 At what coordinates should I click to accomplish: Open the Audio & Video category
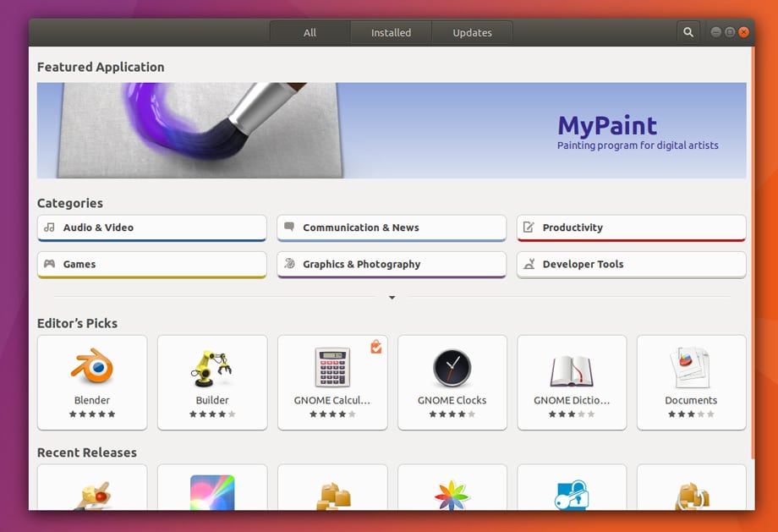(x=152, y=228)
